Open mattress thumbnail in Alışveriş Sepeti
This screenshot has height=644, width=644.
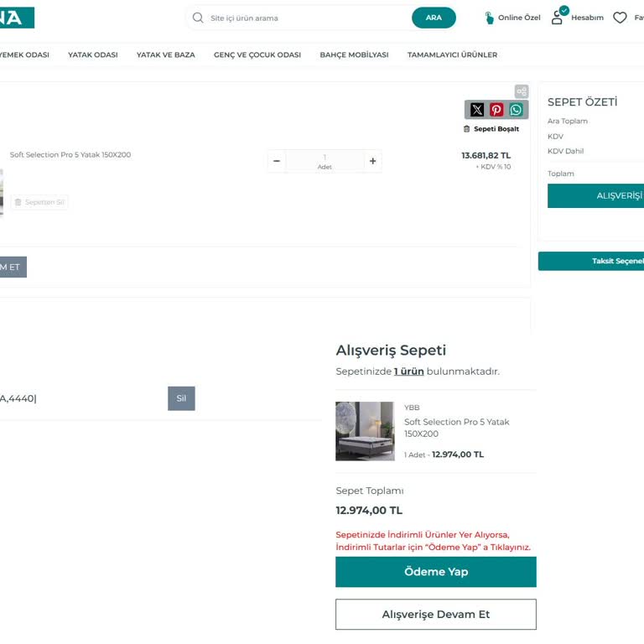pyautogui.click(x=365, y=431)
